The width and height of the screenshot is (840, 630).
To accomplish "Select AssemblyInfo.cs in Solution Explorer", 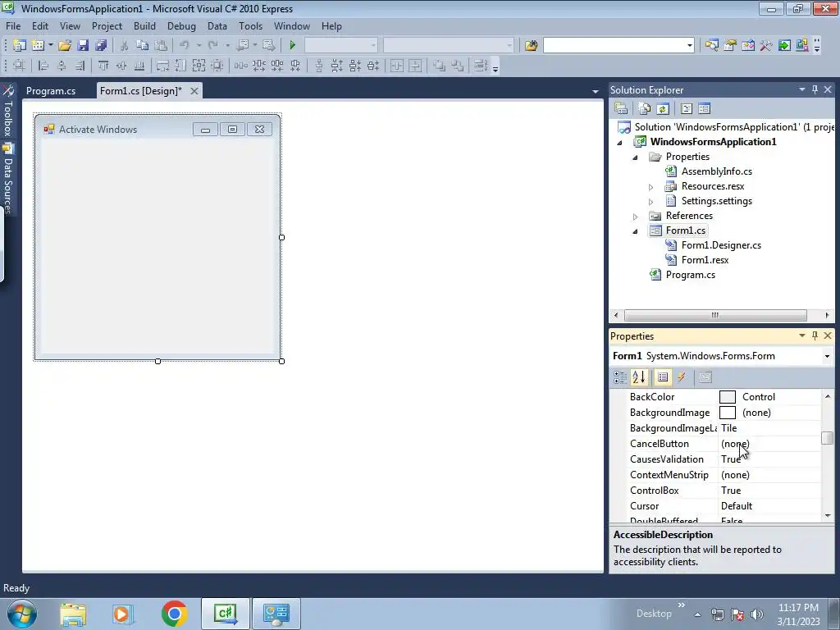I will pyautogui.click(x=716, y=171).
